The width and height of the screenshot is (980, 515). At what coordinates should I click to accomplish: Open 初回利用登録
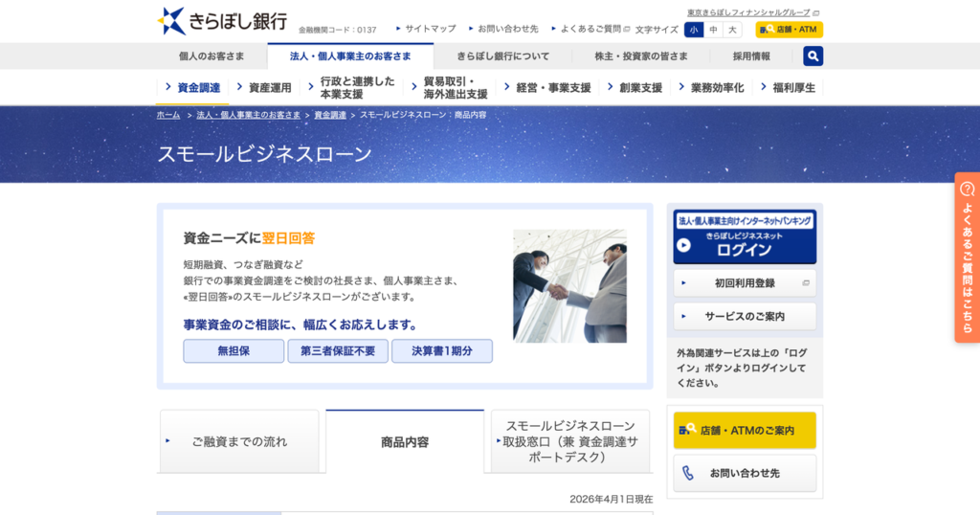coord(745,283)
